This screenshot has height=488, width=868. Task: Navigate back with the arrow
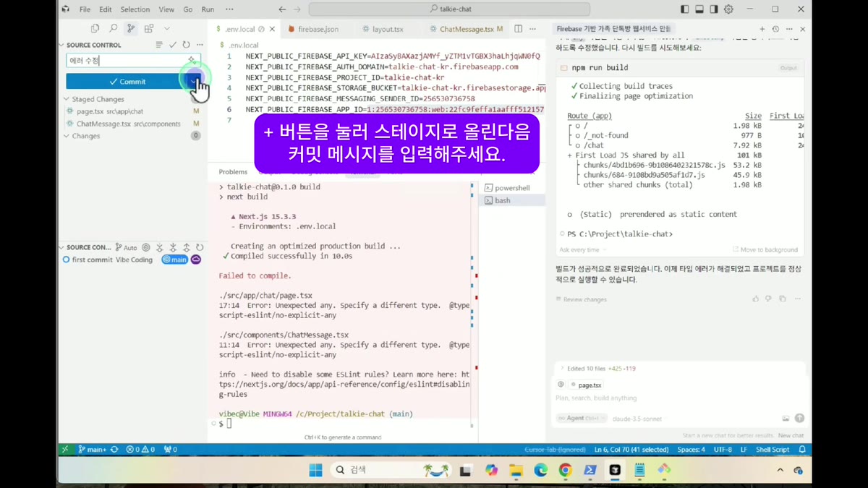coord(282,9)
